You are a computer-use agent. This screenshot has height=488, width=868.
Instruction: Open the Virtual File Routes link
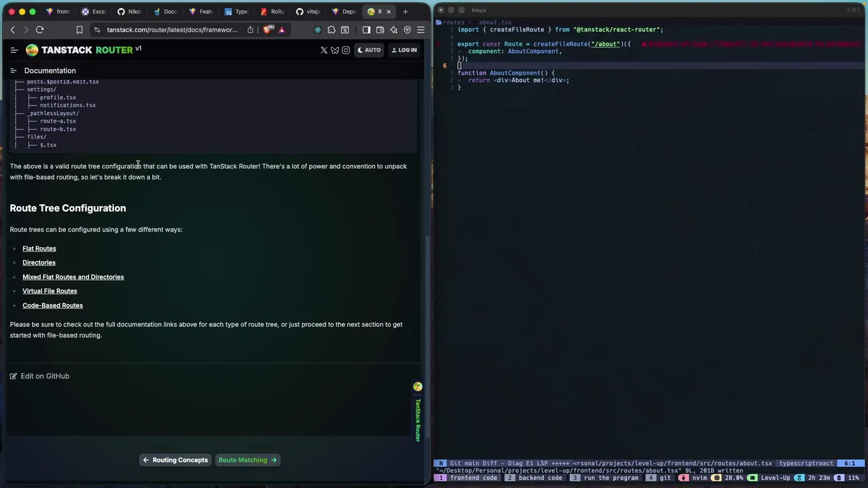50,291
